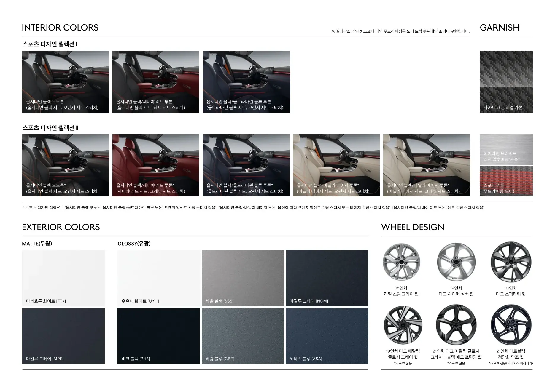Open Selection I 옵시디언 블랙 모노톤 interior image

click(66, 82)
